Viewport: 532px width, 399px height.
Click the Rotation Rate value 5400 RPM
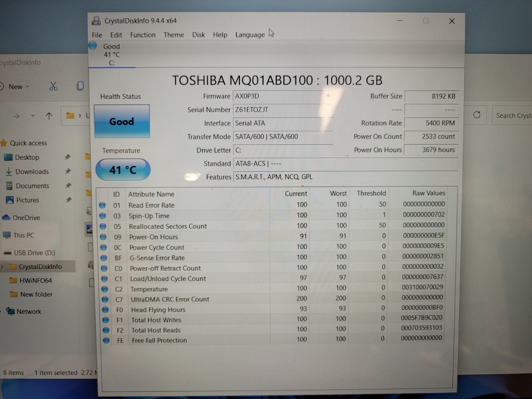click(x=431, y=123)
